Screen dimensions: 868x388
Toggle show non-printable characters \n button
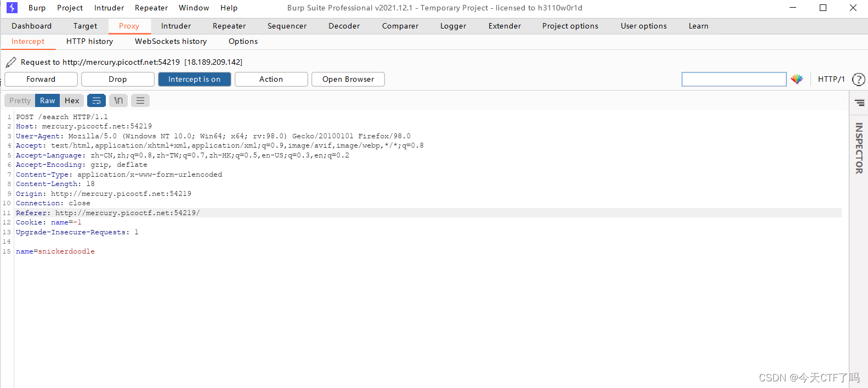pyautogui.click(x=118, y=100)
